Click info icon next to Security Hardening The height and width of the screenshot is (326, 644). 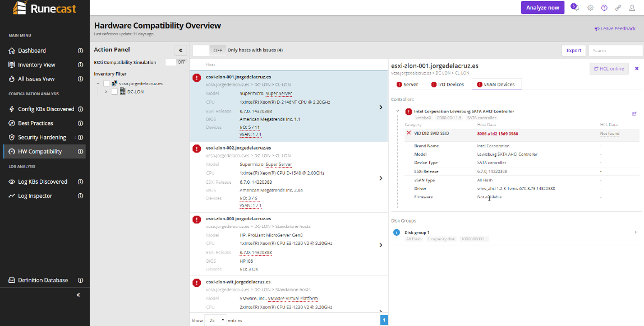[81, 137]
